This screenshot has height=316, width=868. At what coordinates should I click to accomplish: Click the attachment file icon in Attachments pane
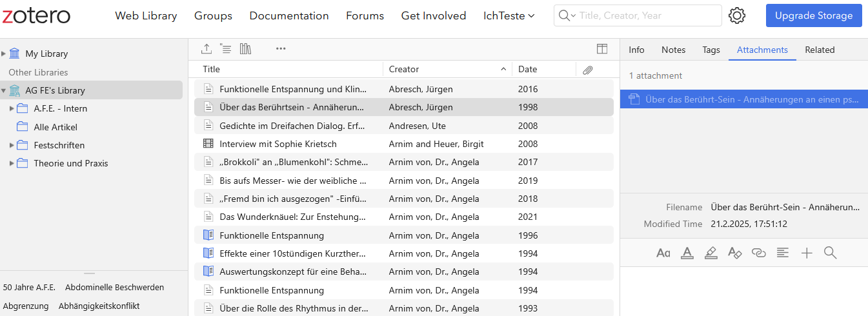(634, 99)
